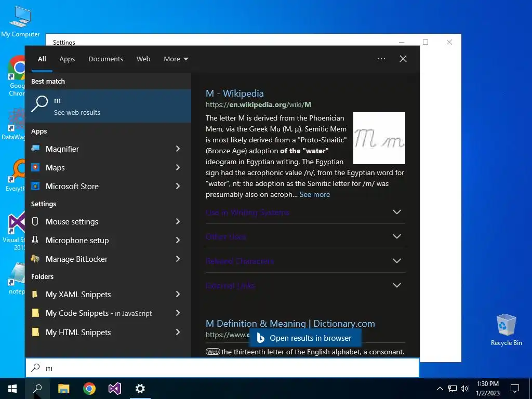532x399 pixels.
Task: Click into the search input box
Action: (x=222, y=368)
